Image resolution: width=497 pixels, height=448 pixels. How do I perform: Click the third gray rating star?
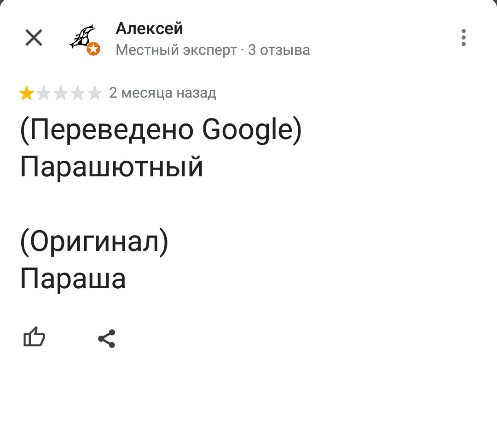(61, 93)
